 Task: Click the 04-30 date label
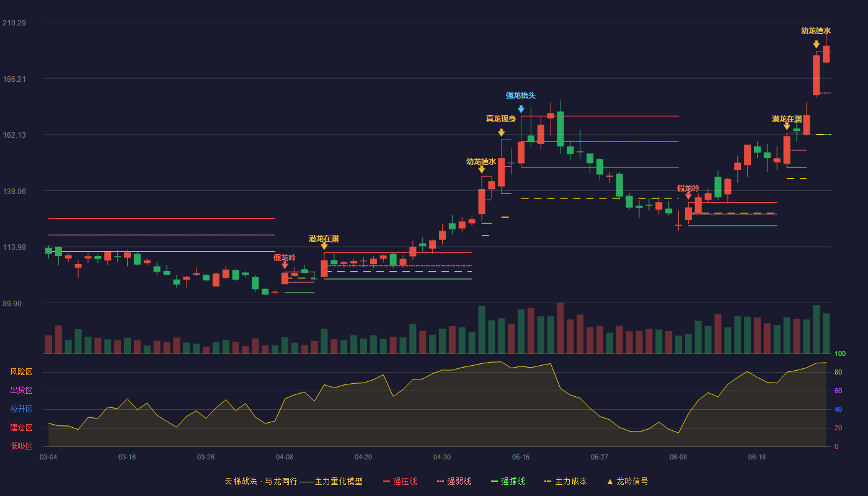[x=442, y=457]
